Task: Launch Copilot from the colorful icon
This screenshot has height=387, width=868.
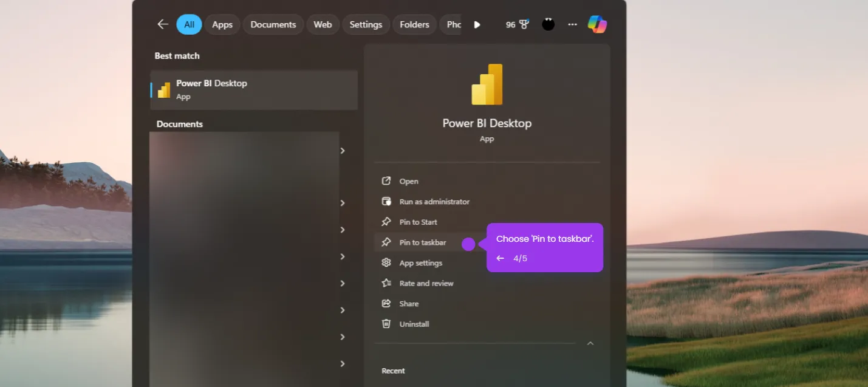Action: pyautogui.click(x=597, y=24)
